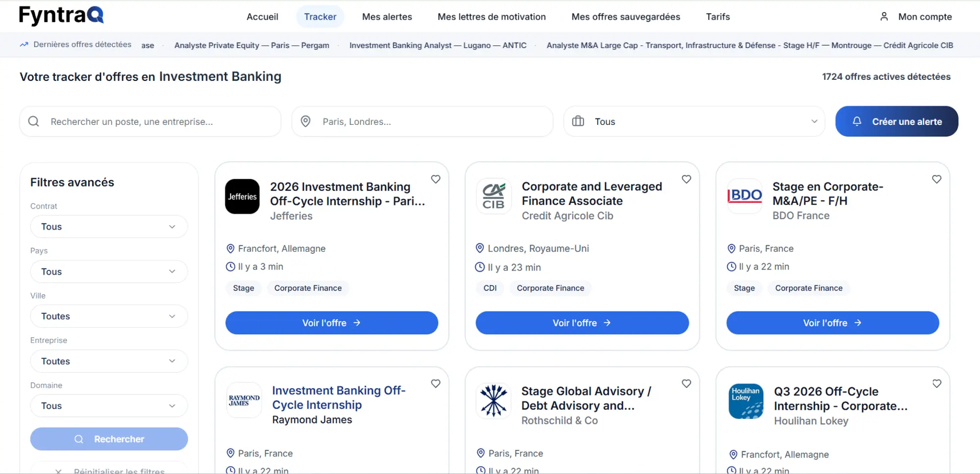This screenshot has height=474, width=980.
Task: Click the job or company search field
Action: [x=157, y=121]
